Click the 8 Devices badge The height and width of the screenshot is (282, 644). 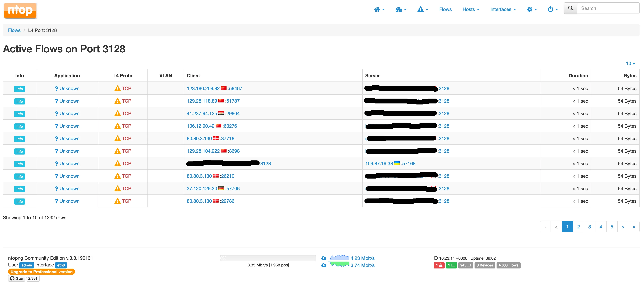click(485, 265)
